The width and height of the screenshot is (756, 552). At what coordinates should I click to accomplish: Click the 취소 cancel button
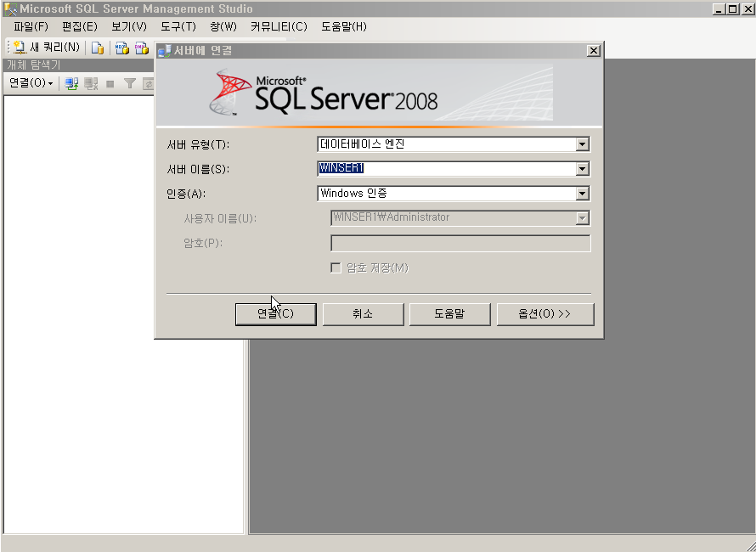tap(363, 314)
